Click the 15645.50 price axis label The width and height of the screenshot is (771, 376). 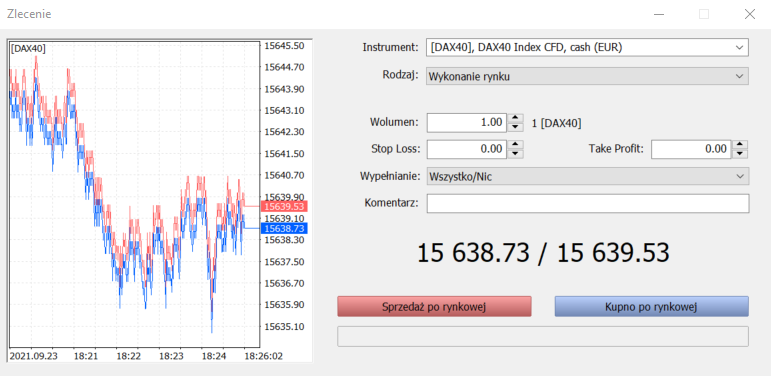coord(284,46)
